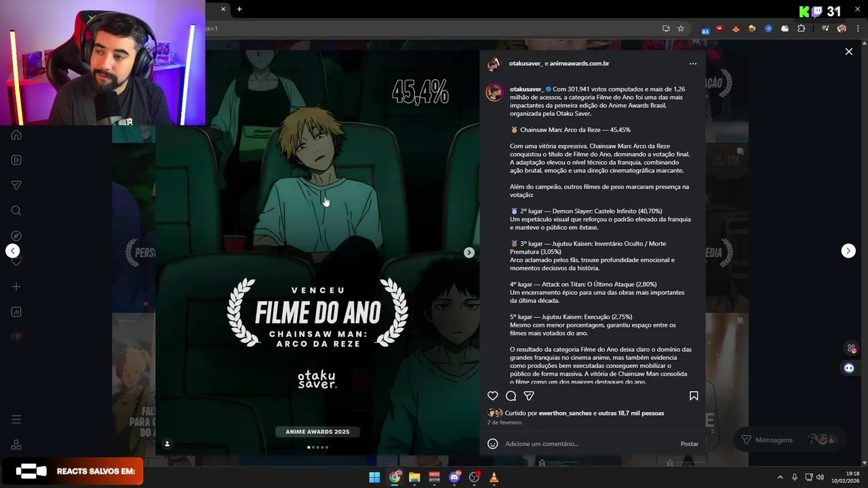The height and width of the screenshot is (488, 868).
Task: Open Explore compass icon in the sidebar
Action: [x=16, y=236]
